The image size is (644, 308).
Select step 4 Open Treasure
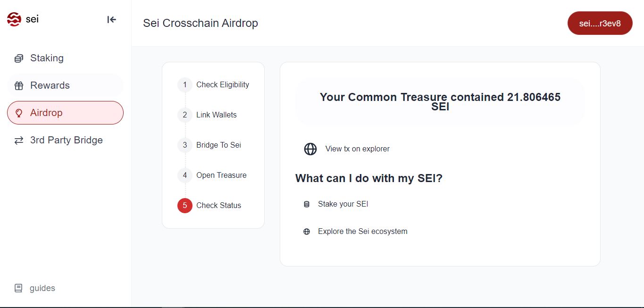pos(212,175)
